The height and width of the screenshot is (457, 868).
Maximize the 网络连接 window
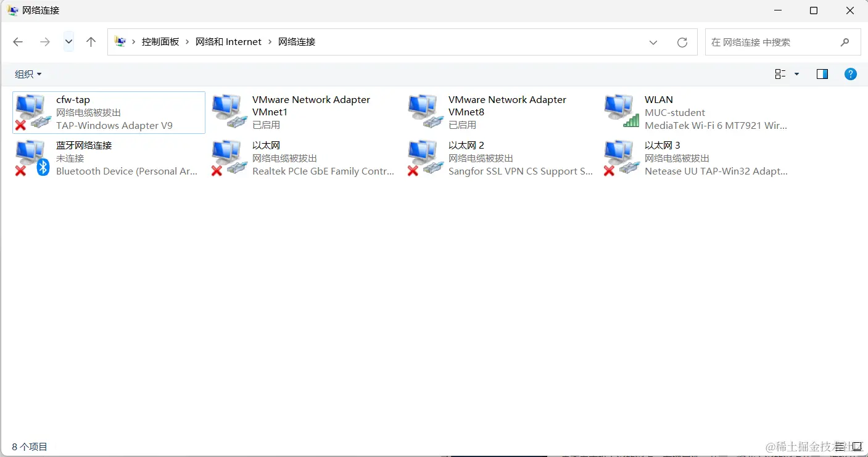click(x=814, y=10)
